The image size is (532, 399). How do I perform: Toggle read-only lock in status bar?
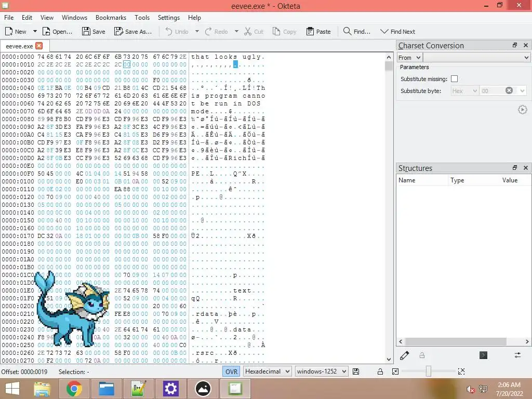380,371
